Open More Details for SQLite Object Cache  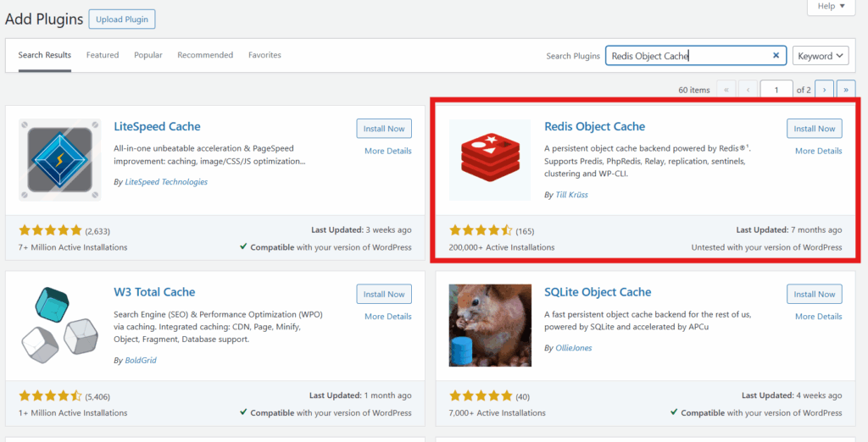pos(818,317)
